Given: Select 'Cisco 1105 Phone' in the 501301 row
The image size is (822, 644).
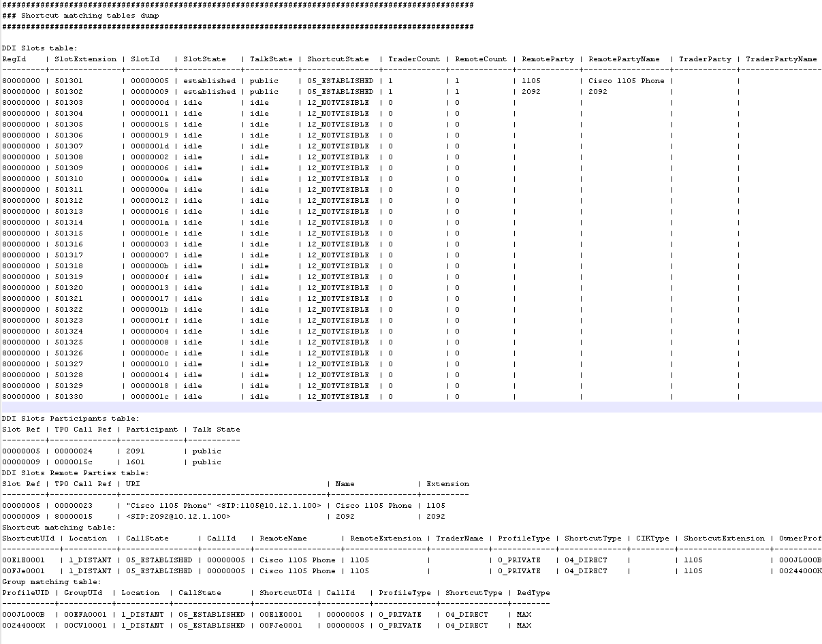Looking at the screenshot, I should tap(627, 81).
